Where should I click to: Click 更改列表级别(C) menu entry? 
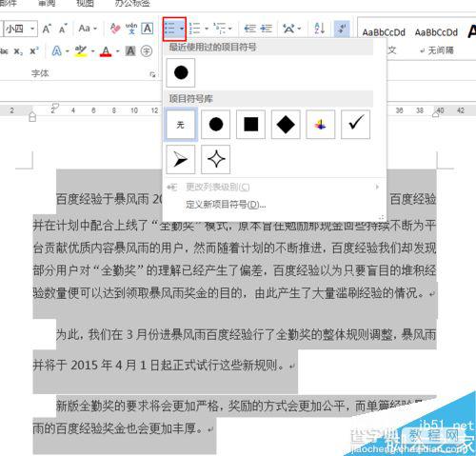(x=218, y=188)
